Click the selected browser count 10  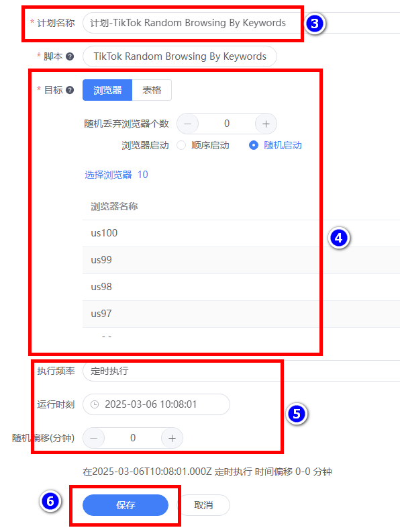(143, 175)
